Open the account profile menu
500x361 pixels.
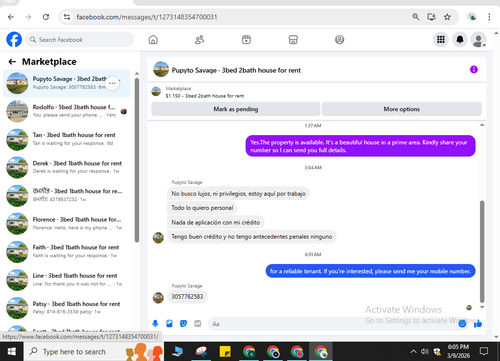(478, 40)
